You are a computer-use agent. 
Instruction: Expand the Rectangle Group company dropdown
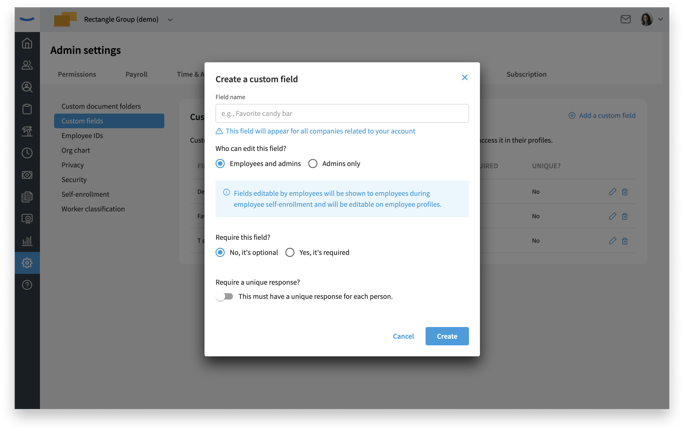coord(170,20)
